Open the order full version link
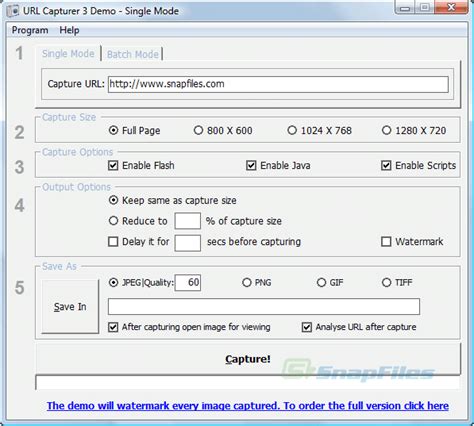This screenshot has width=474, height=426. click(248, 406)
